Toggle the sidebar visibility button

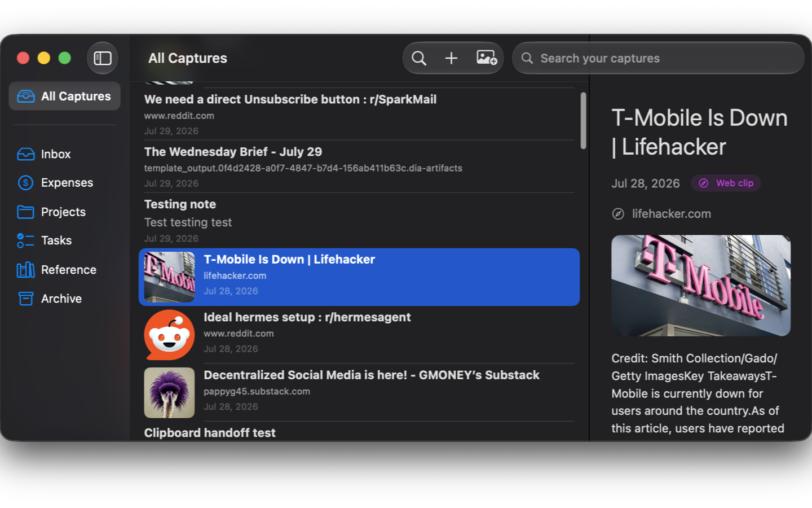tap(102, 58)
